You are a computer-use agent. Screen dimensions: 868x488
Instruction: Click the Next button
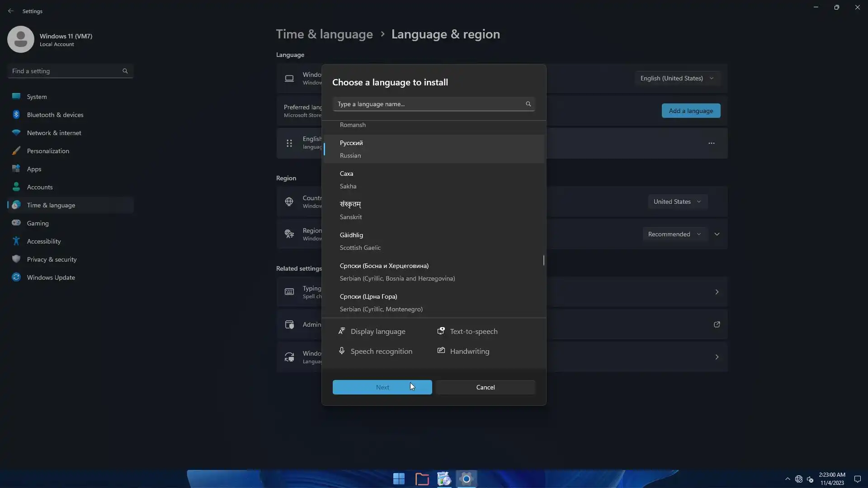coord(382,387)
